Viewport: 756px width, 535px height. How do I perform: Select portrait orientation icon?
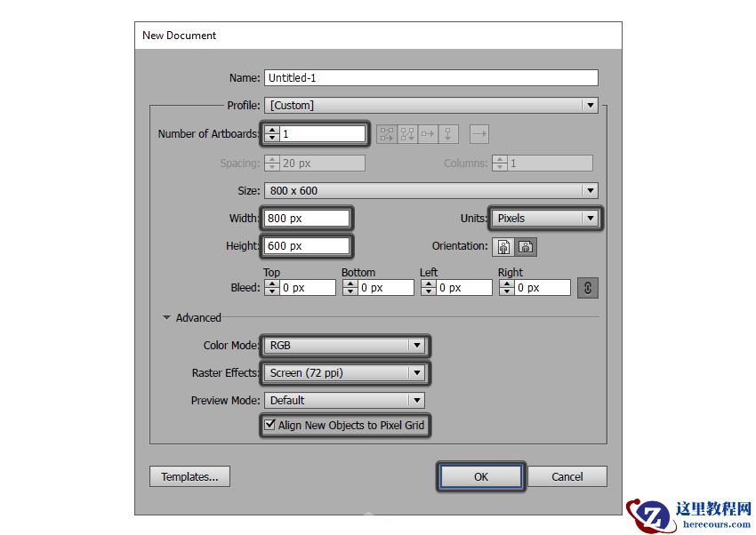point(503,247)
